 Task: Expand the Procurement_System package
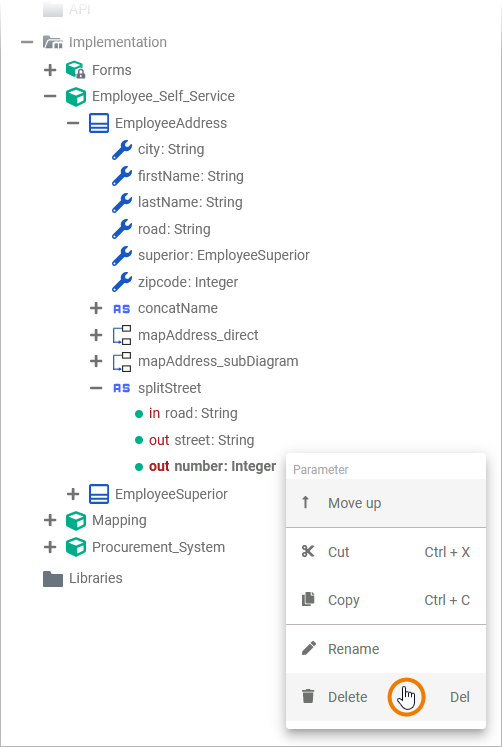tap(50, 547)
